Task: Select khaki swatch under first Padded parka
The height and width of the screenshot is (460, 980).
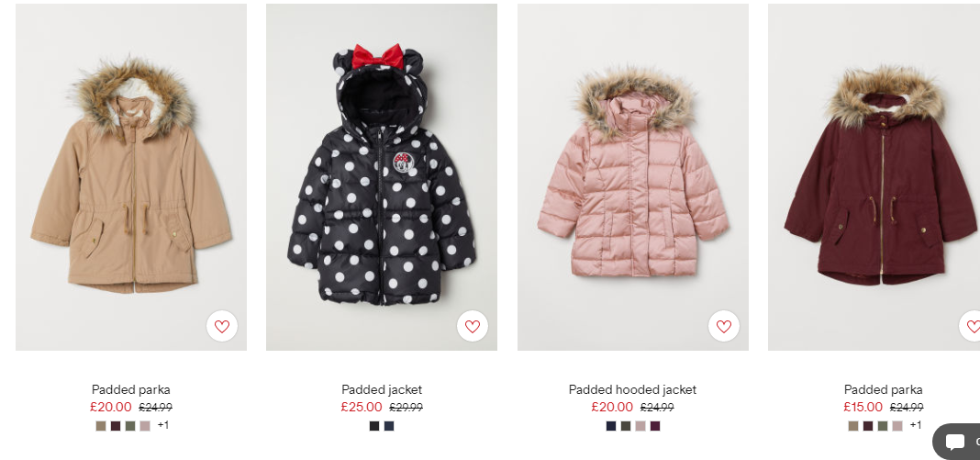Action: coord(101,426)
